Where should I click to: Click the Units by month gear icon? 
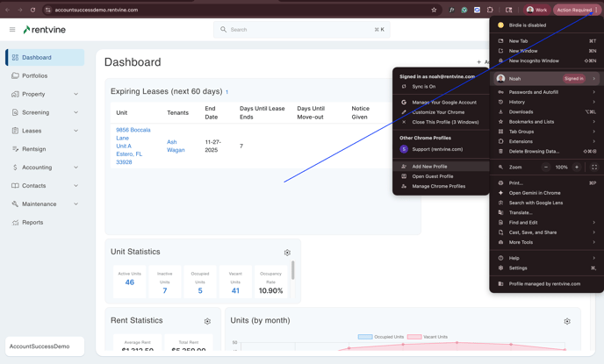(x=567, y=321)
